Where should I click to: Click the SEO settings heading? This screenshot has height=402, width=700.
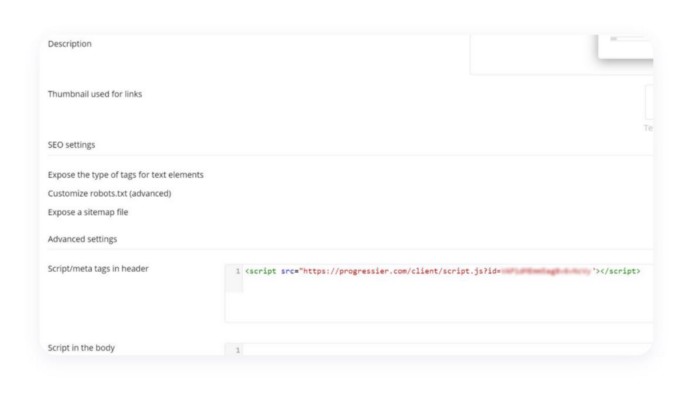coord(71,145)
